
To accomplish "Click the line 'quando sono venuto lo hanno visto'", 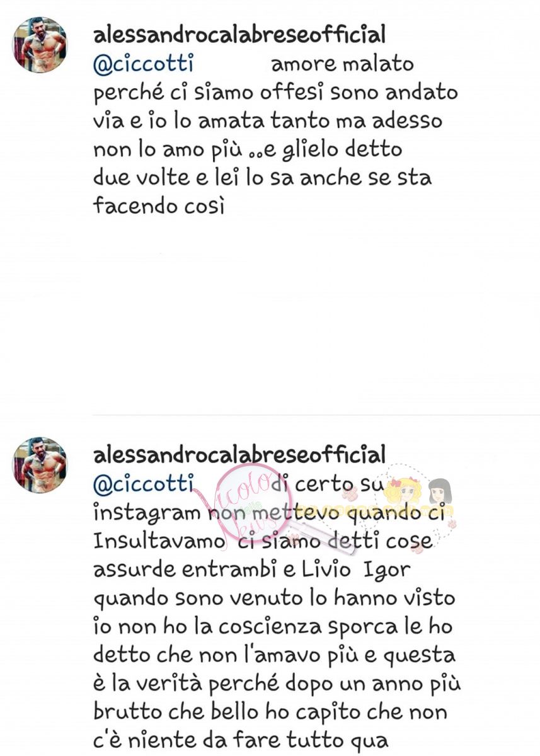I will click(x=273, y=598).
